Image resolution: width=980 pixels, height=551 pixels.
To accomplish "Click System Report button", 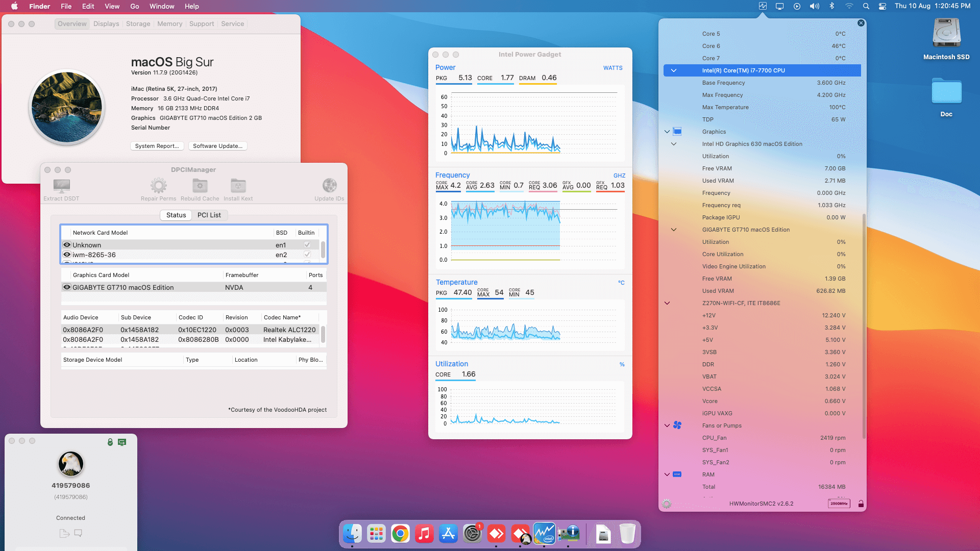I will point(157,146).
